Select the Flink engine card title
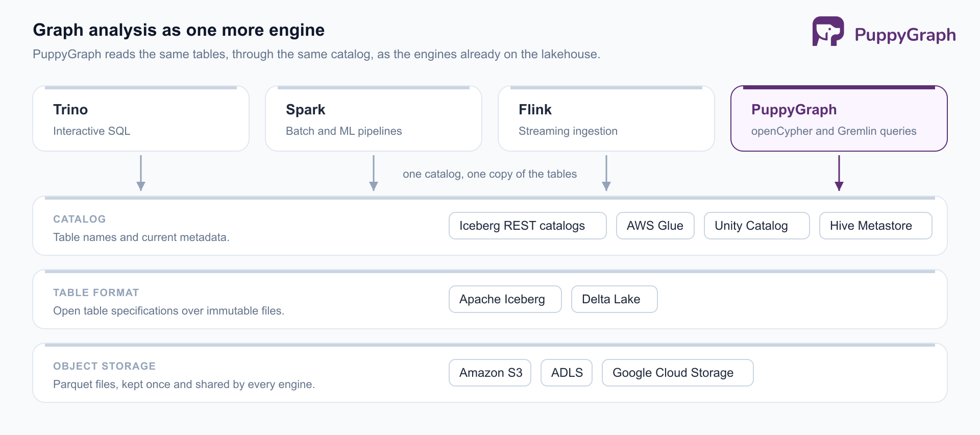Screen dimensions: 980x435 click(x=535, y=110)
